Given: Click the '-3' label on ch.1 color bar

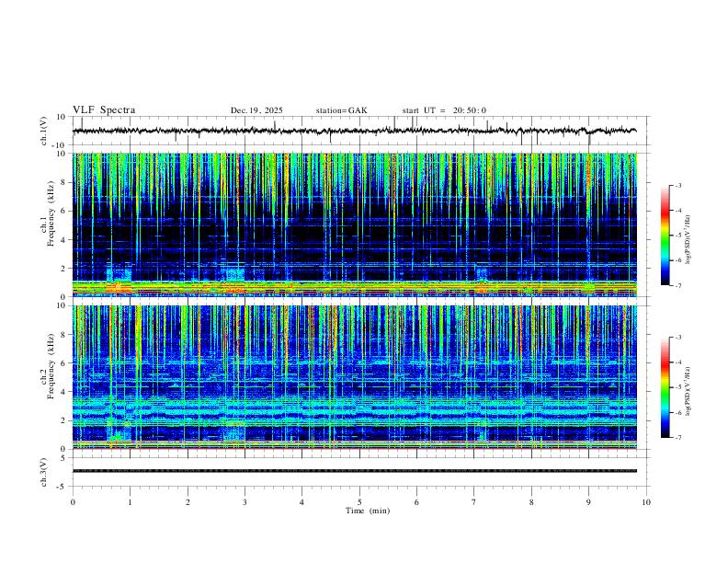Looking at the screenshot, I should coord(677,185).
